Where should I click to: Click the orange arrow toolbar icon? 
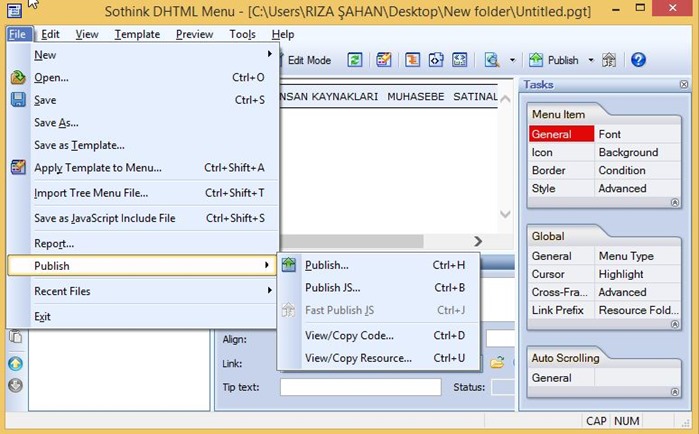pos(412,60)
